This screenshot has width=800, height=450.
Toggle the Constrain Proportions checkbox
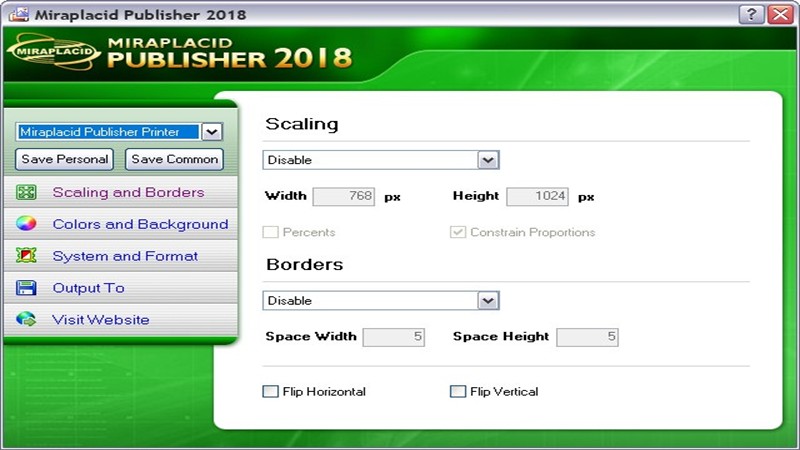pos(458,232)
